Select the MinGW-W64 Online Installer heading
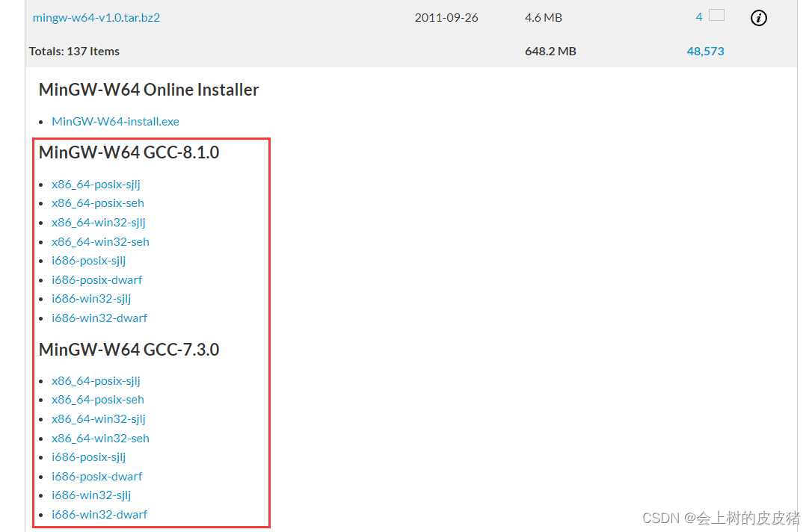 149,90
